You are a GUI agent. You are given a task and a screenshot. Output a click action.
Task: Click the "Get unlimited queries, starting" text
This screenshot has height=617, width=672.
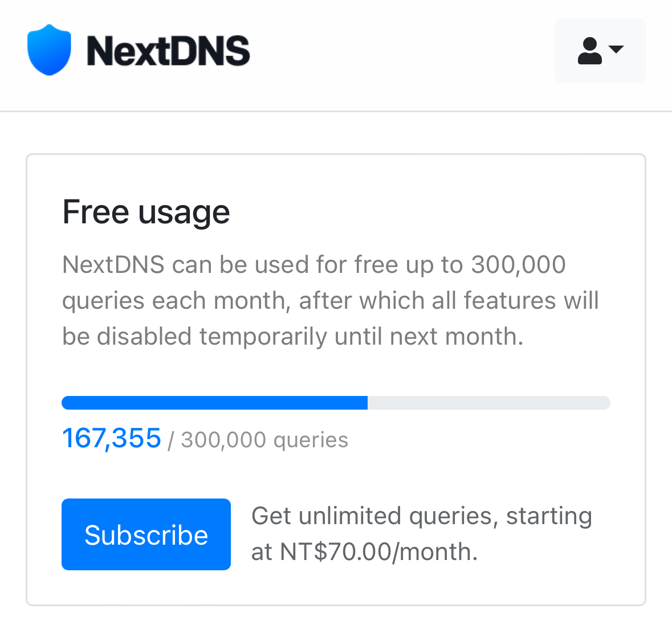pos(421,516)
